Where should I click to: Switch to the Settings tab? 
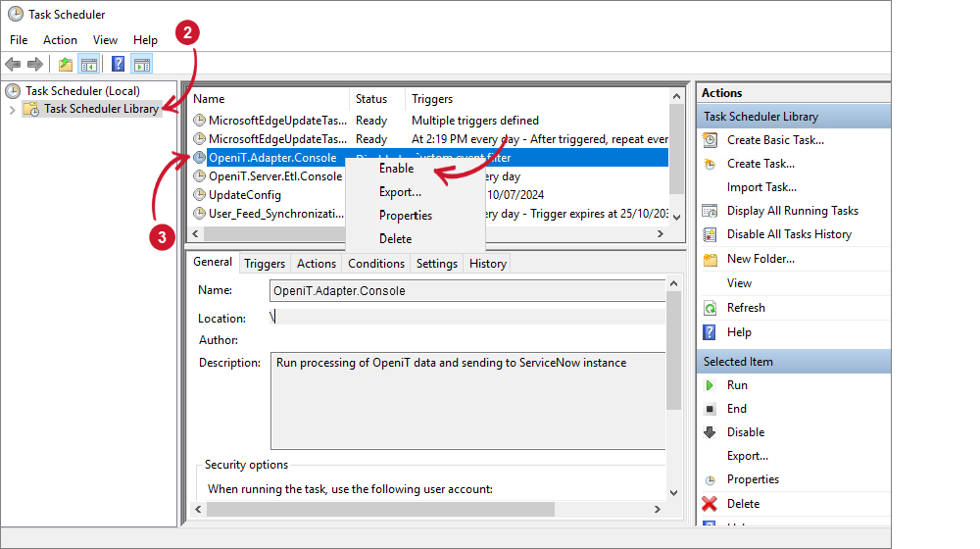437,264
